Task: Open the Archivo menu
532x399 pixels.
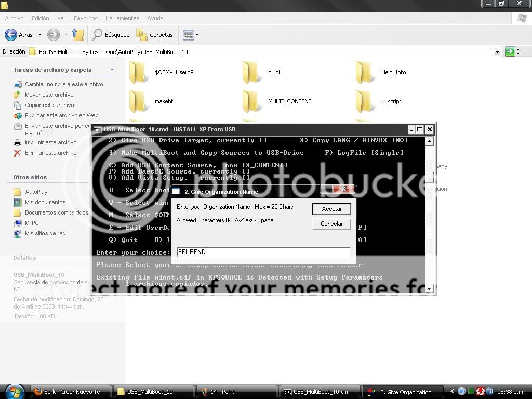Action: [14, 18]
